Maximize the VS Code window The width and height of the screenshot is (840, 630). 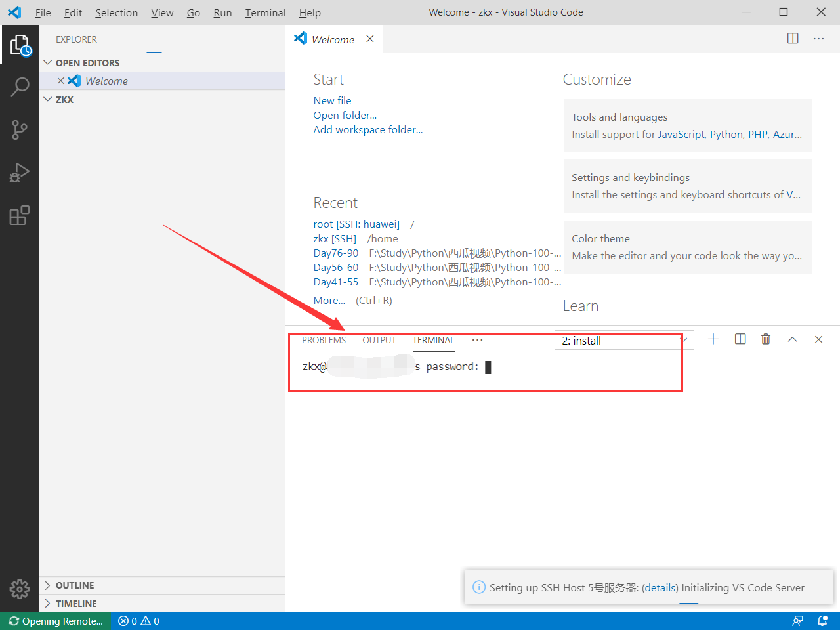coord(784,12)
